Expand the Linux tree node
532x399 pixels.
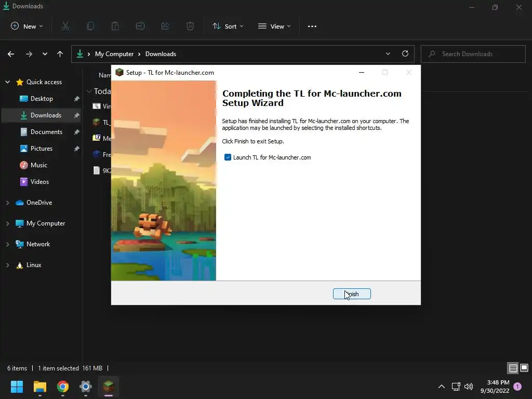(x=7, y=265)
